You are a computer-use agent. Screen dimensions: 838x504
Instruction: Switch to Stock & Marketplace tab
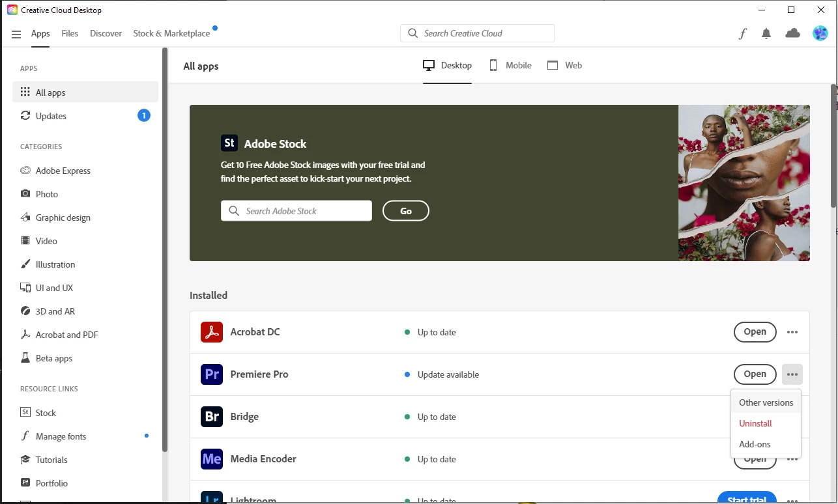[171, 33]
